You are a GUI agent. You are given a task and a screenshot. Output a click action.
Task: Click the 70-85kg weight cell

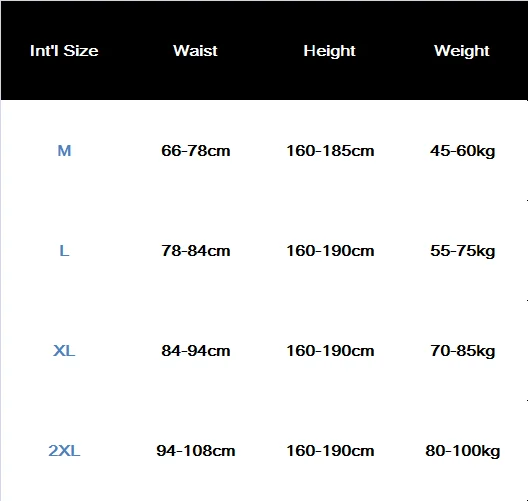pyautogui.click(x=462, y=352)
